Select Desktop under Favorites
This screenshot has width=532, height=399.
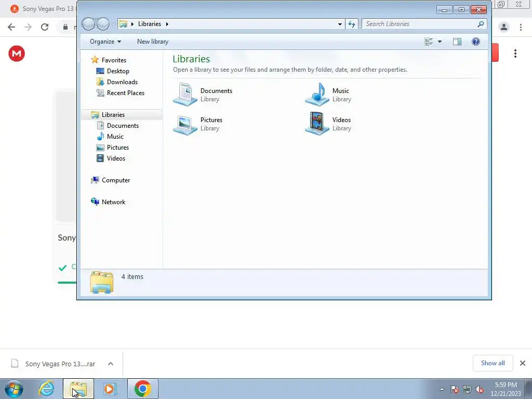(118, 71)
